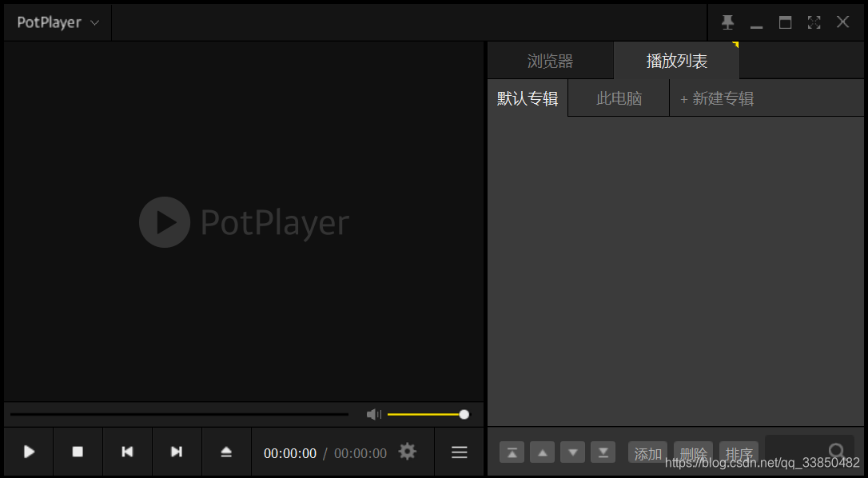Click the elapsed time 00:00:00 display

pyautogui.click(x=290, y=453)
